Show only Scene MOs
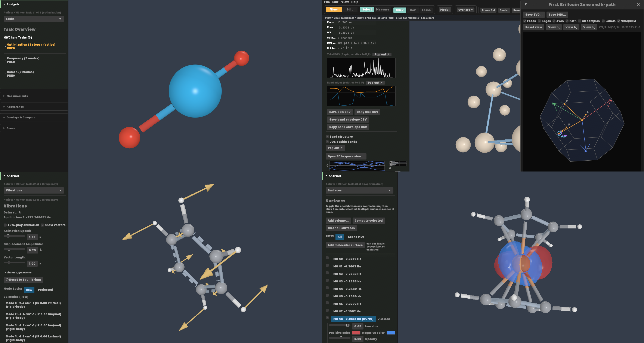This screenshot has height=343, width=644. (356, 237)
